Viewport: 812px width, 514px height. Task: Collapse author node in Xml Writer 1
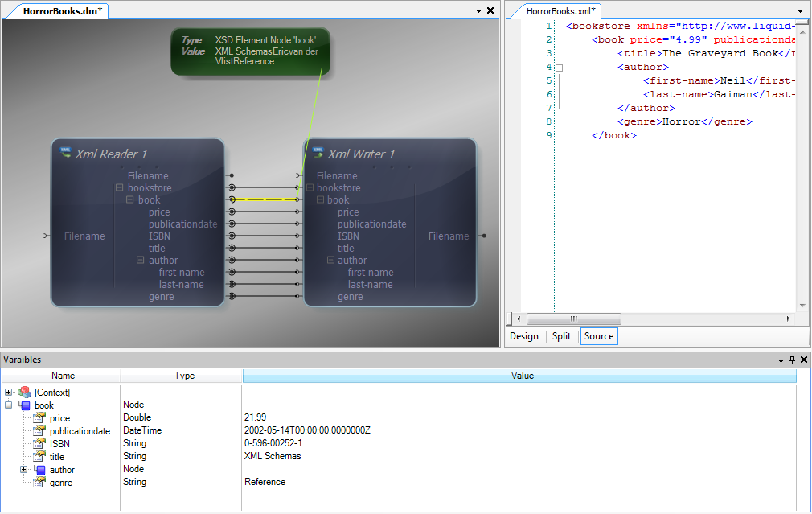[x=330, y=260]
